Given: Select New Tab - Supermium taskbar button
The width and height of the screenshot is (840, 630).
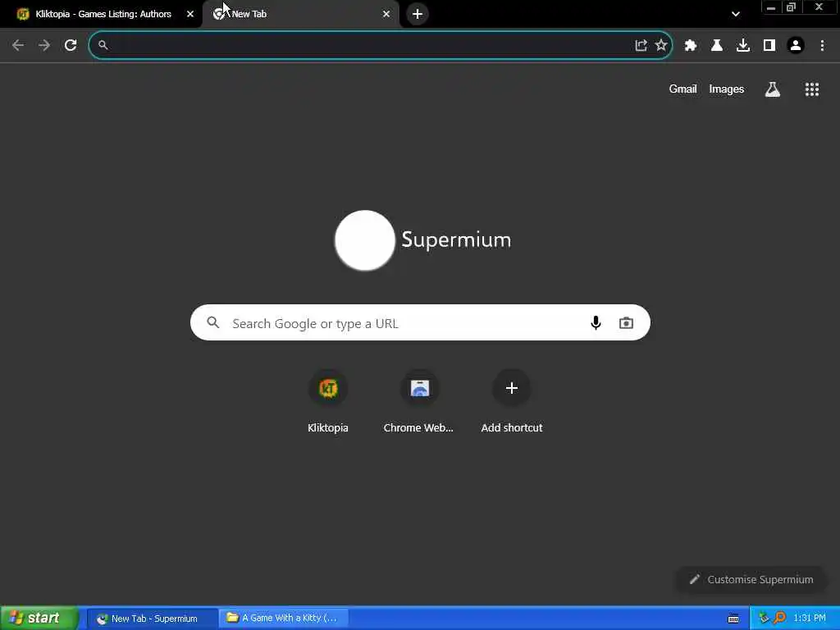Looking at the screenshot, I should (152, 619).
